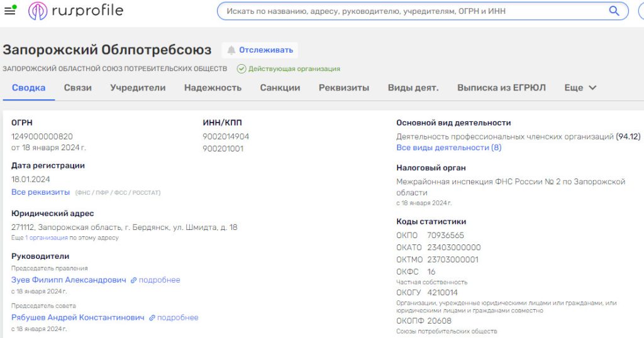Viewport: 644px width, 338px height.
Task: Click link icon next to Зуев подробнее
Action: 133,280
